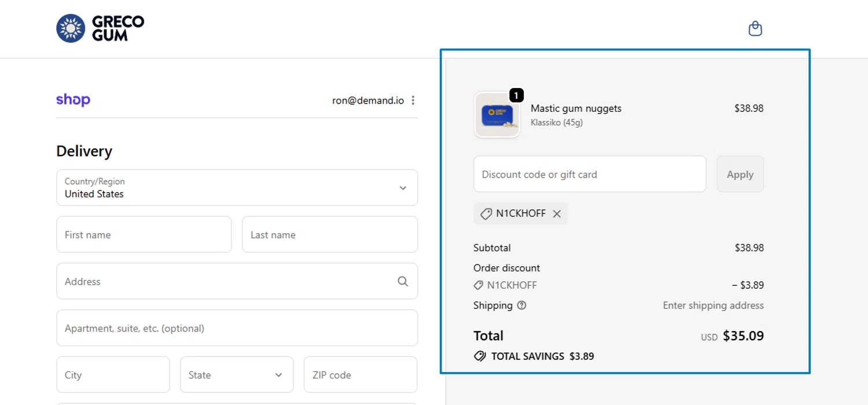Focus the First name field

point(144,234)
